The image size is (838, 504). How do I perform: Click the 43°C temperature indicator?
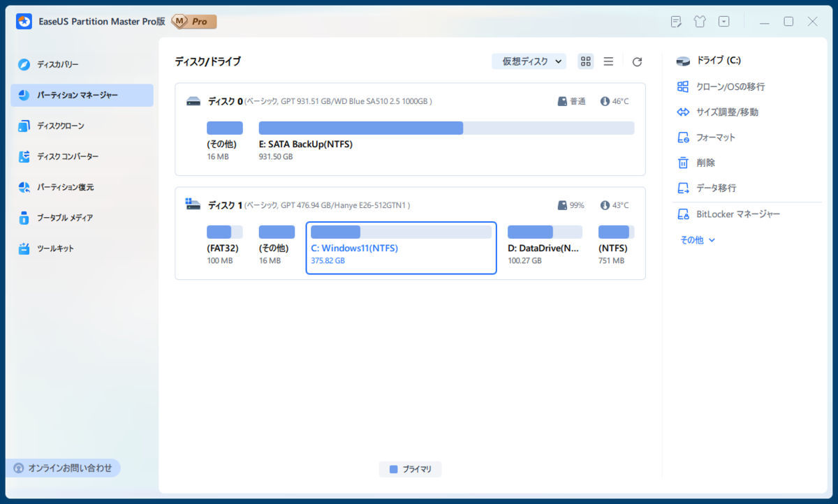615,205
